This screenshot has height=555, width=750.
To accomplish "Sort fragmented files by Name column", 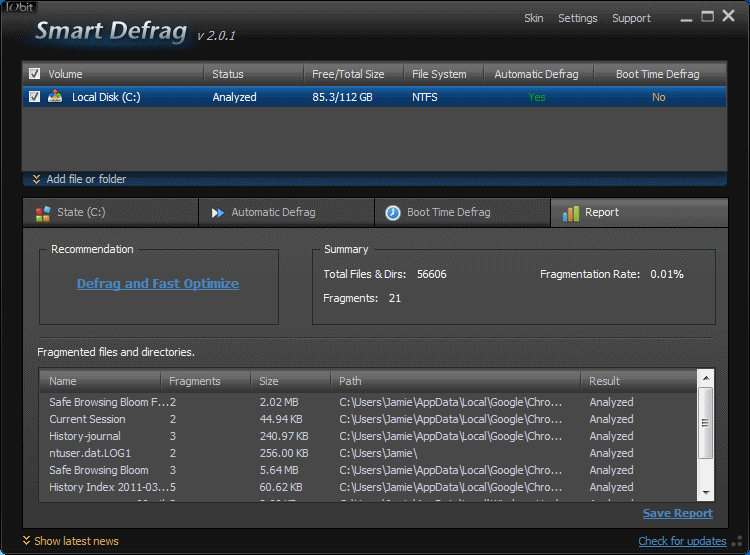I will point(100,381).
